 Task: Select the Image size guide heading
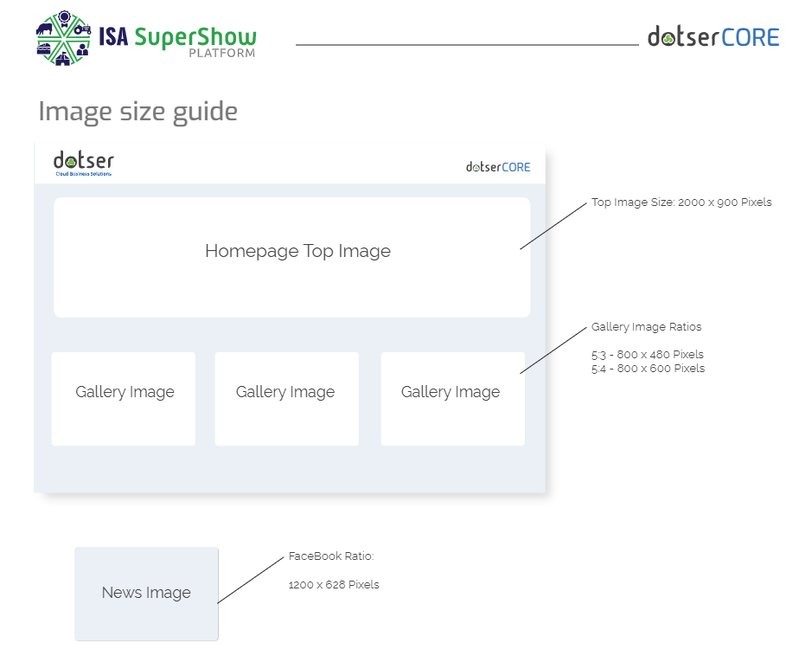point(137,112)
